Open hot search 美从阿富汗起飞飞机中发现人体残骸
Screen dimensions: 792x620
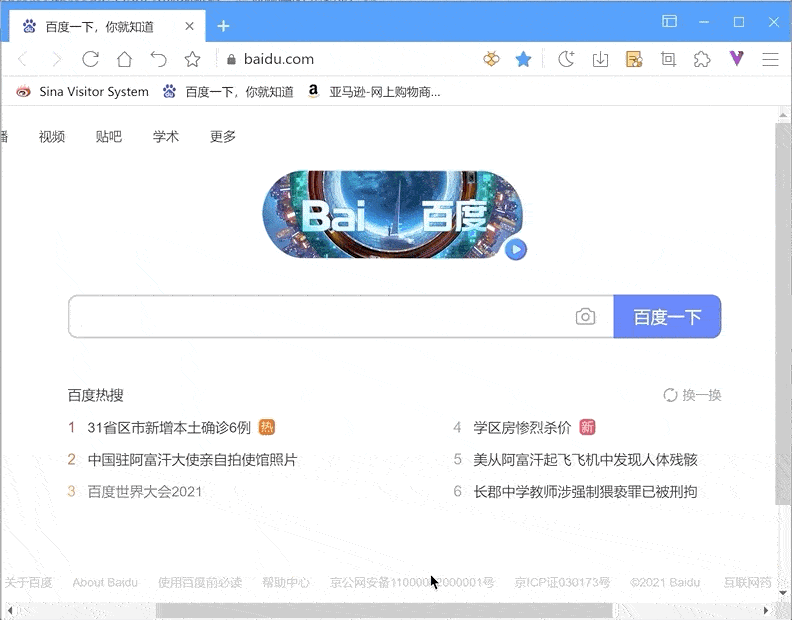coord(585,459)
